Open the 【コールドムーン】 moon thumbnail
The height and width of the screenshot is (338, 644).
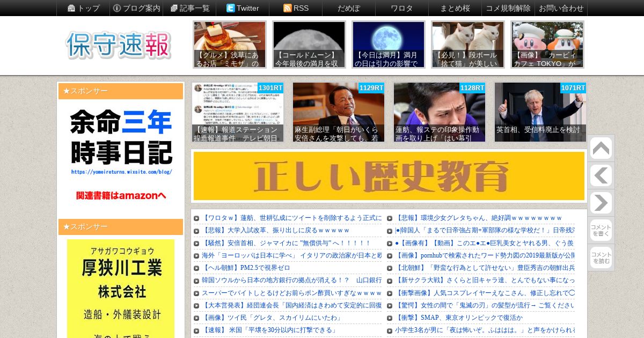[309, 45]
